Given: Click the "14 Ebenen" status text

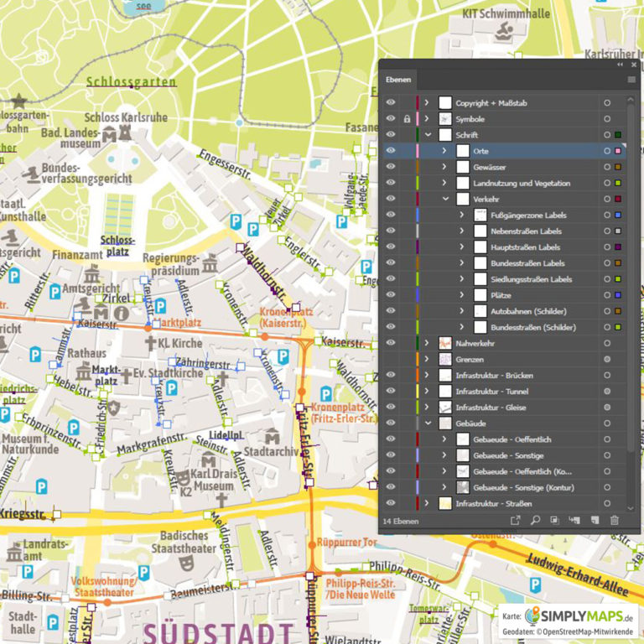Looking at the screenshot, I should tap(401, 522).
